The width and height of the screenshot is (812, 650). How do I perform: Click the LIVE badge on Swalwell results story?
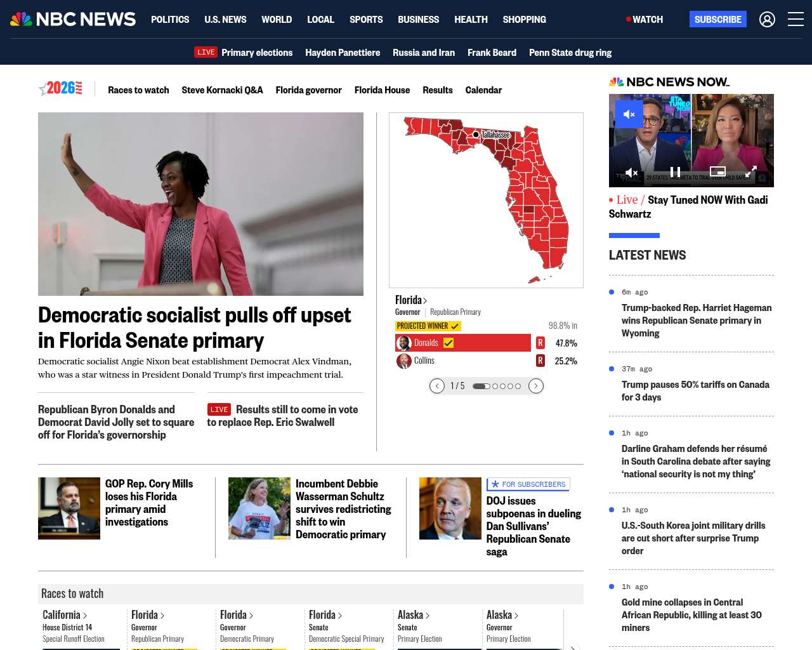point(219,409)
